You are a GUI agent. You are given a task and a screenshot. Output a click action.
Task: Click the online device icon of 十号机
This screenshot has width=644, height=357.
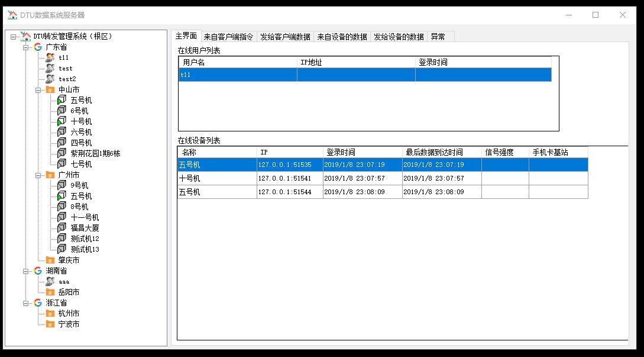(62, 121)
